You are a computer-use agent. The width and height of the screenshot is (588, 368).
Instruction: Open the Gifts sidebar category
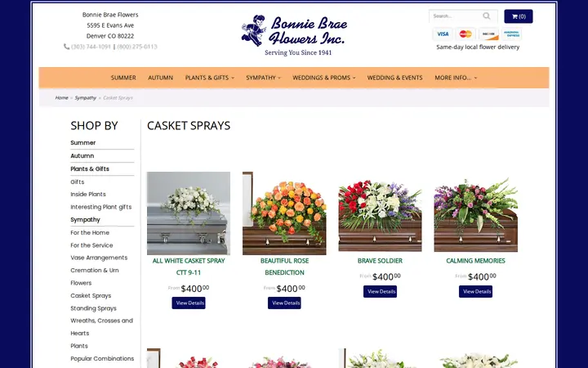tap(78, 182)
